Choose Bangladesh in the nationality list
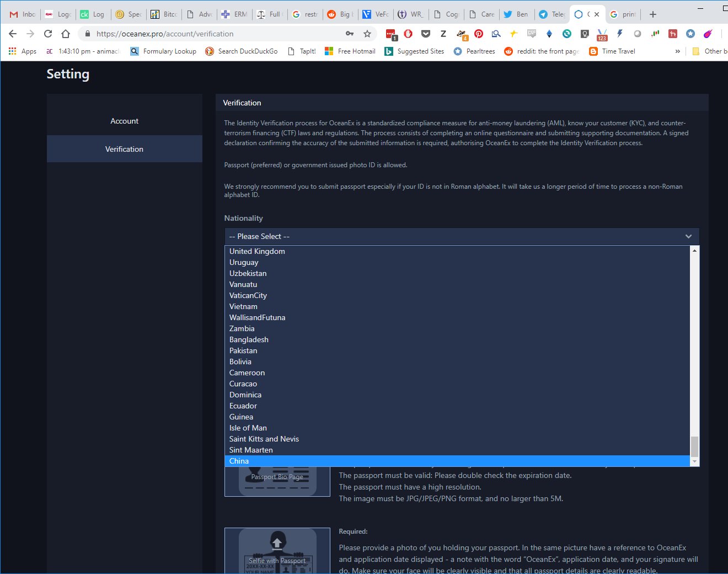This screenshot has width=728, height=574. (x=457, y=339)
